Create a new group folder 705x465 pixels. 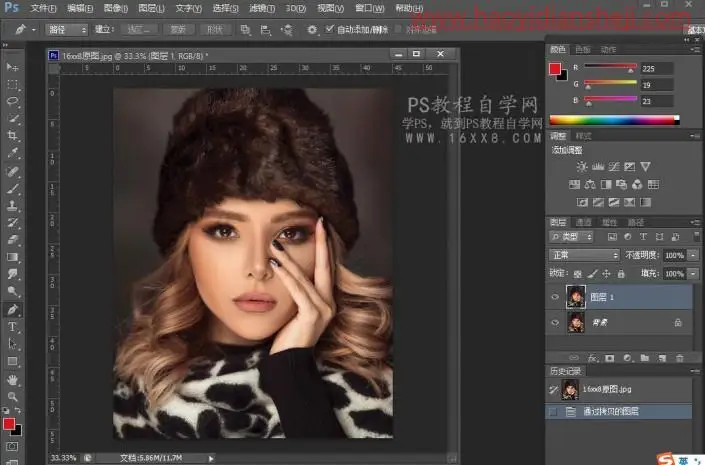coord(645,358)
